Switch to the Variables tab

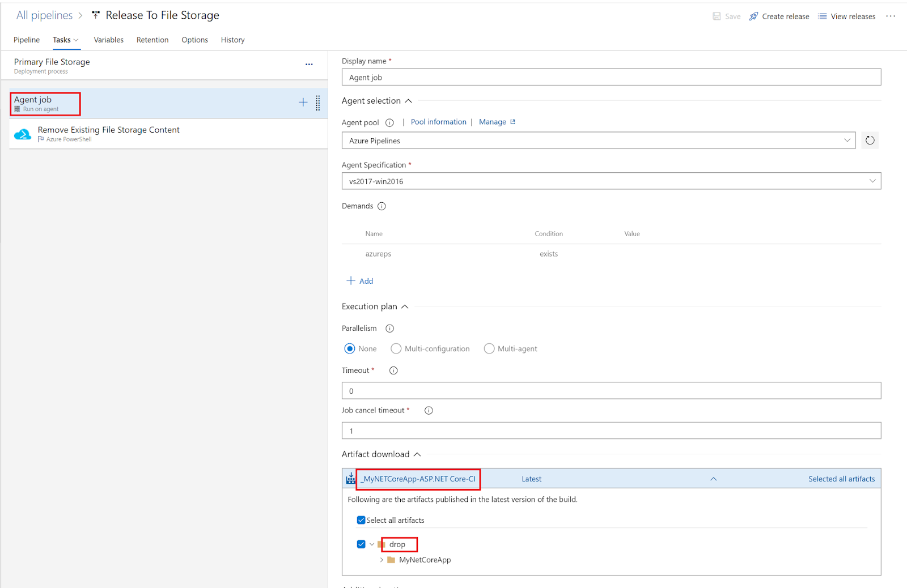[x=108, y=40]
